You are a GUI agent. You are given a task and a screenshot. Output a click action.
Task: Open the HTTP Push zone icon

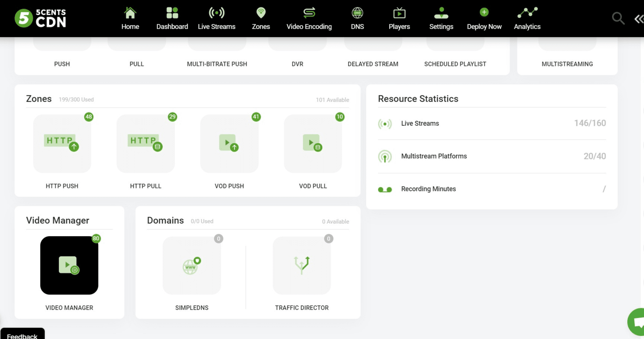pyautogui.click(x=62, y=144)
